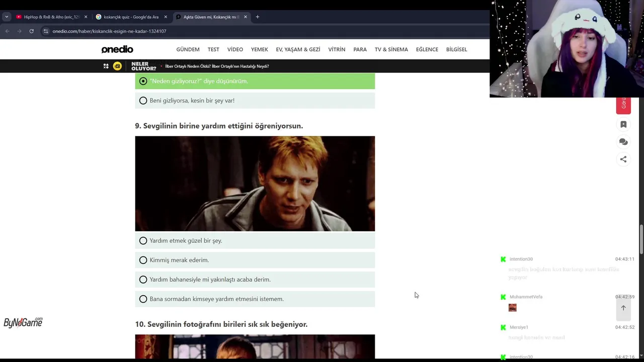The image size is (644, 362).
Task: Open the EĞLENCE menu item
Action: pos(427,49)
